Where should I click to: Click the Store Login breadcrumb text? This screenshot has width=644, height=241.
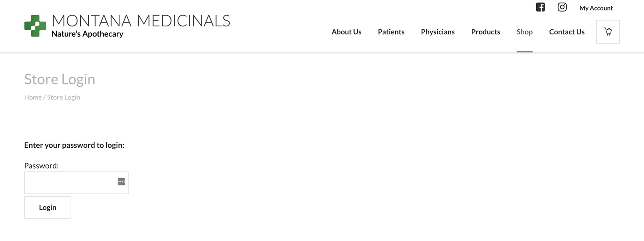tap(64, 97)
